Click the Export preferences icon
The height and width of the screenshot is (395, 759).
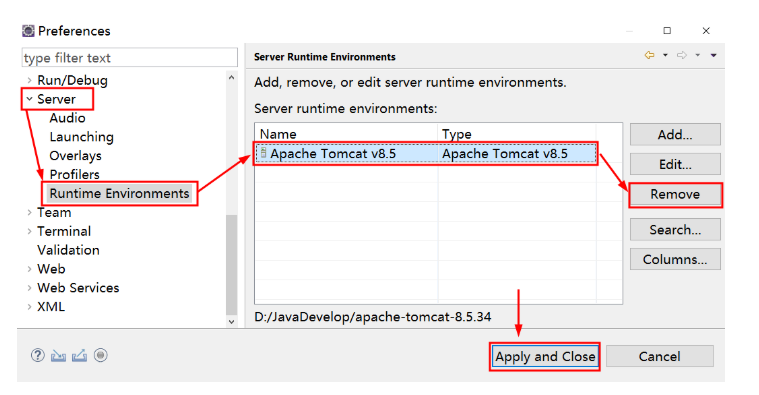(x=79, y=356)
